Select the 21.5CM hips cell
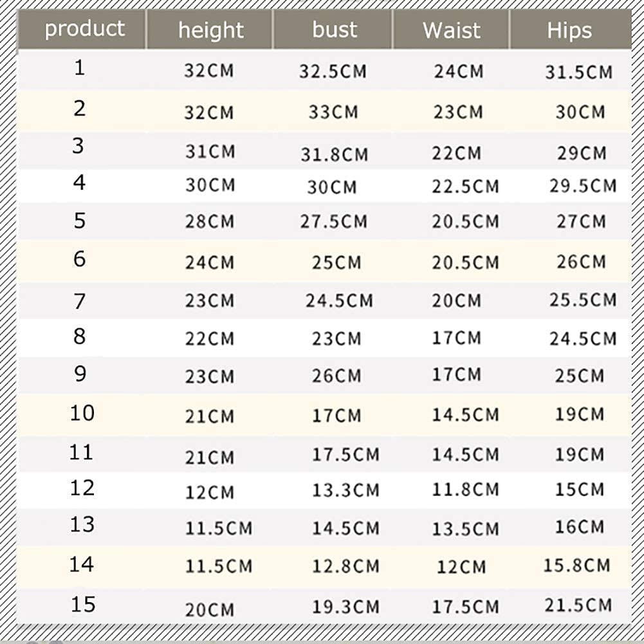 point(578,605)
